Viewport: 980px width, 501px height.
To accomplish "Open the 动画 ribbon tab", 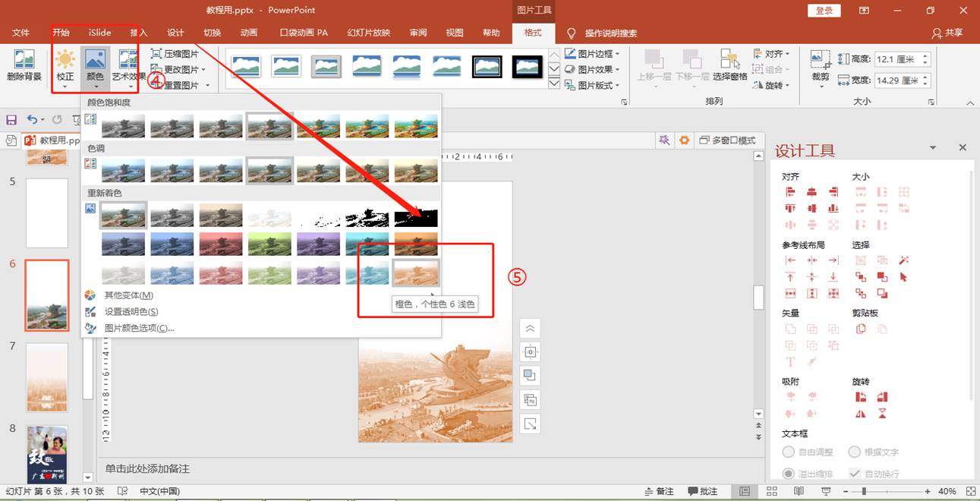I will click(248, 33).
